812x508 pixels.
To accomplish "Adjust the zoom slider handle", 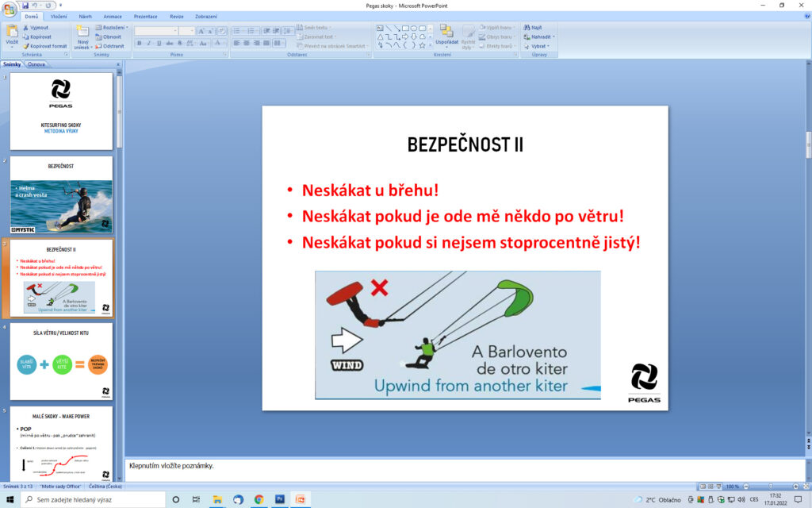I will 771,487.
